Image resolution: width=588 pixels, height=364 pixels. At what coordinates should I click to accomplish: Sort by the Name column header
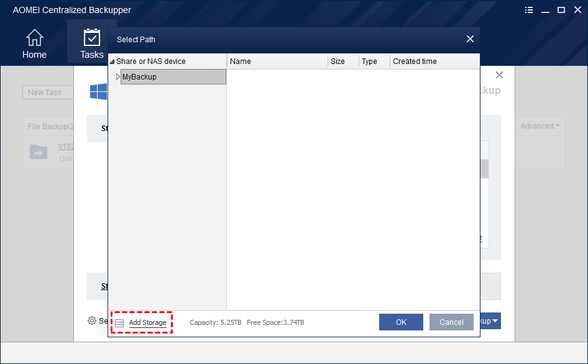tap(277, 61)
